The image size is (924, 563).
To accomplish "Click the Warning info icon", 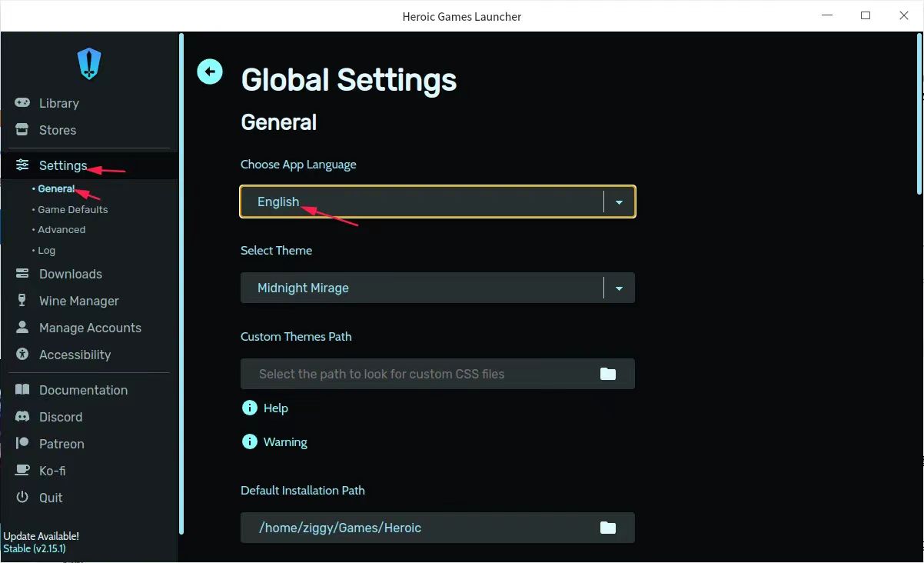I will 250,441.
